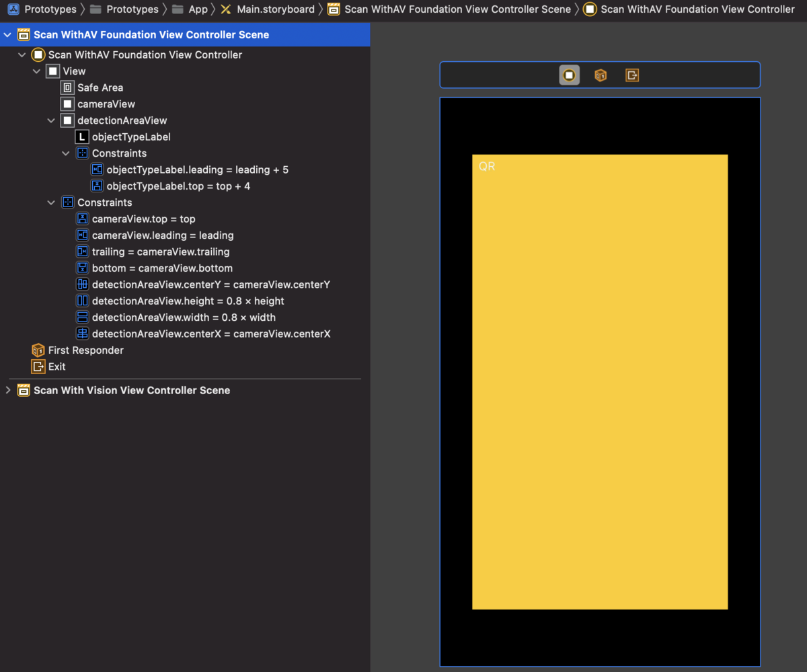The image size is (807, 672).
Task: Click the Main.storyboard file icon in breadcrumb
Action: tap(226, 9)
